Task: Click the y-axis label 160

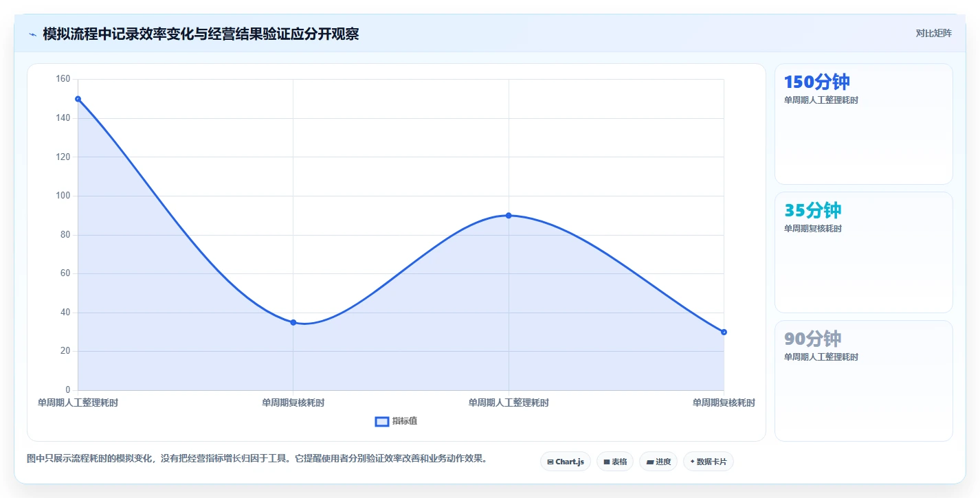Action: [63, 79]
